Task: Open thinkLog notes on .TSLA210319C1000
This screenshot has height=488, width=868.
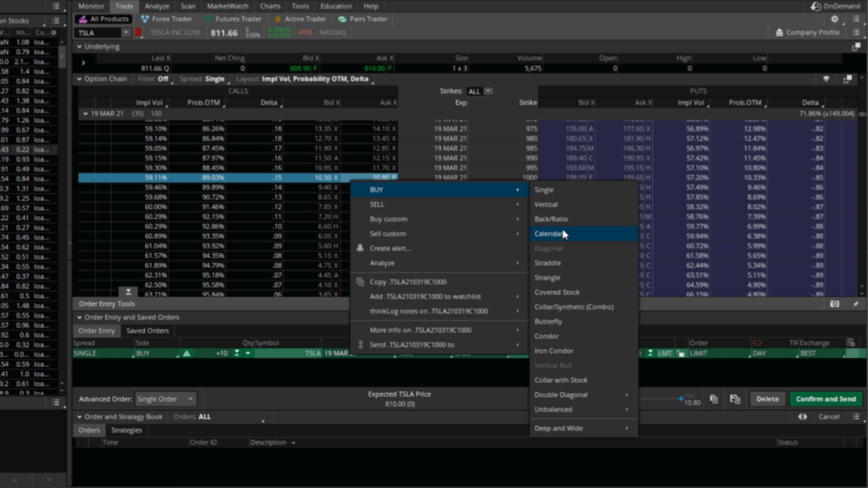Action: [440, 311]
